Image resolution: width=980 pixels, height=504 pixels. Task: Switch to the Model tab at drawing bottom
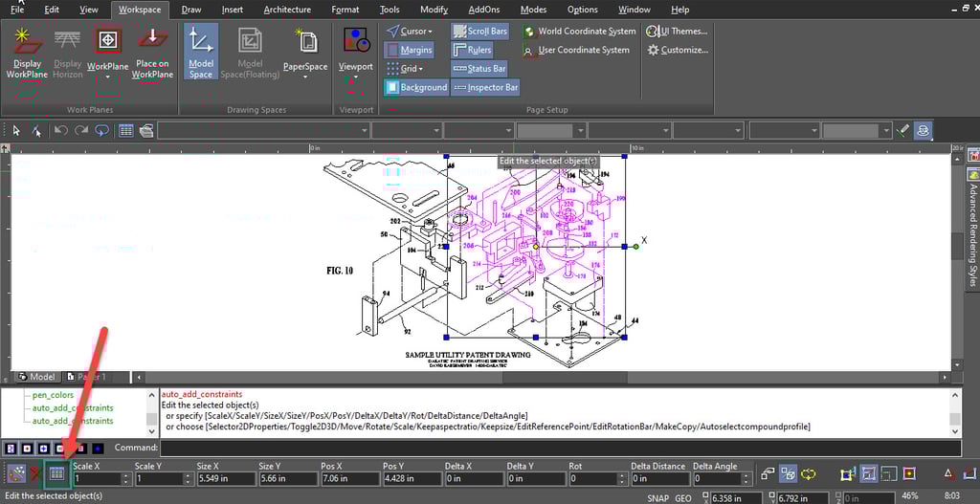click(x=37, y=377)
